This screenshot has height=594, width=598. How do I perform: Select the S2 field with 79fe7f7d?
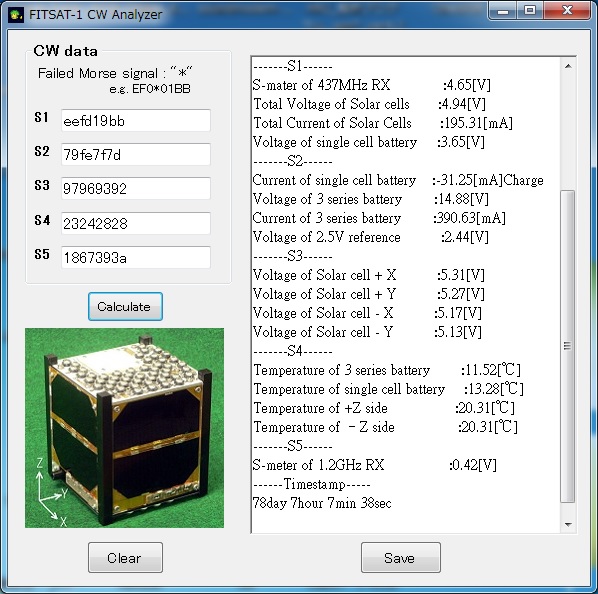point(136,154)
